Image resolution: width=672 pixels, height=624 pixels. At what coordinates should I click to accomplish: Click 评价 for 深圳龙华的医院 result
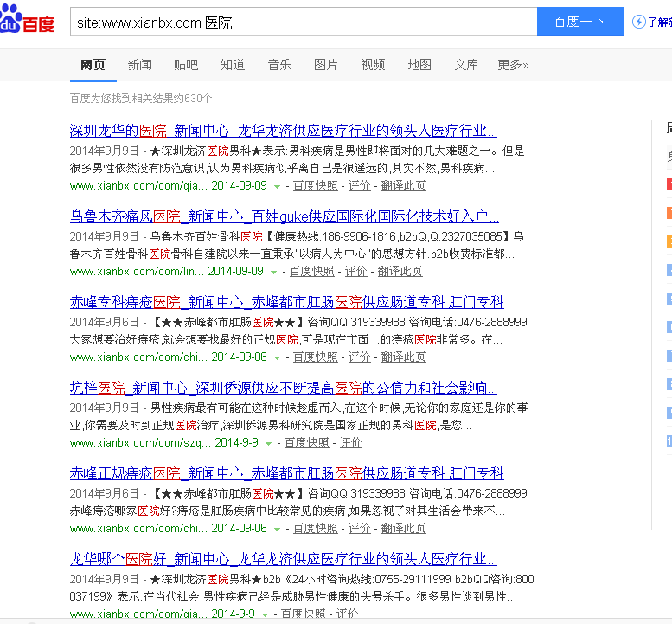click(359, 186)
